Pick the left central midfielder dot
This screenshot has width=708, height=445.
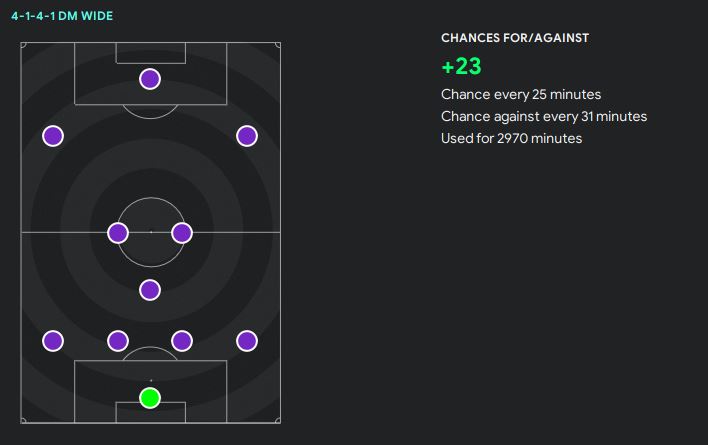coord(118,233)
